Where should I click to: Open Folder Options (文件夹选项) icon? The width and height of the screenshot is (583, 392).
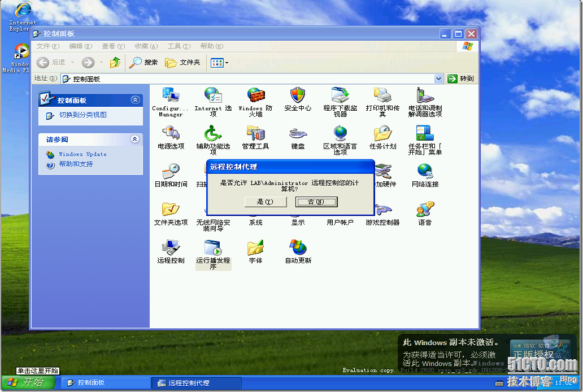coord(171,214)
